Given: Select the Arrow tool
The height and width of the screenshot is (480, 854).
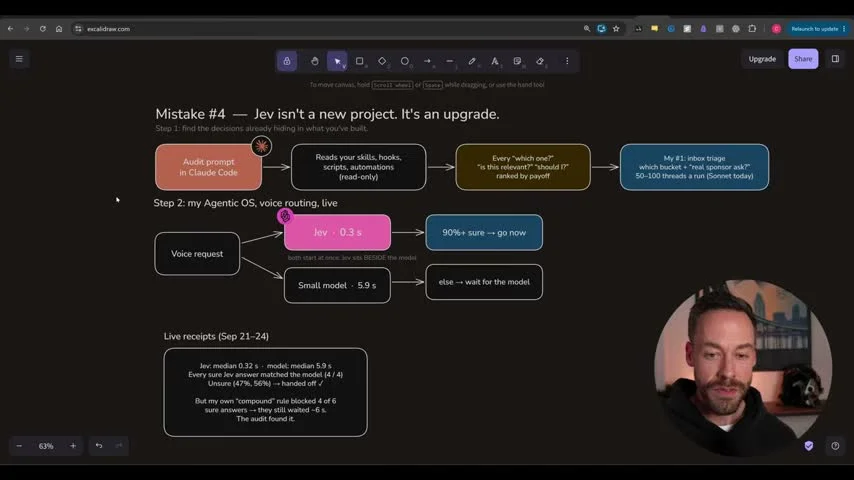Looking at the screenshot, I should [x=427, y=61].
